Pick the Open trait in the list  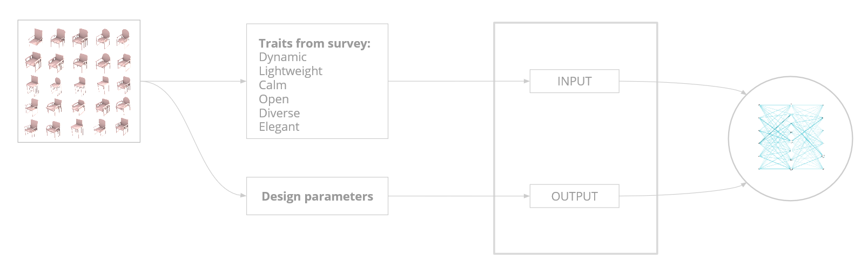click(274, 99)
